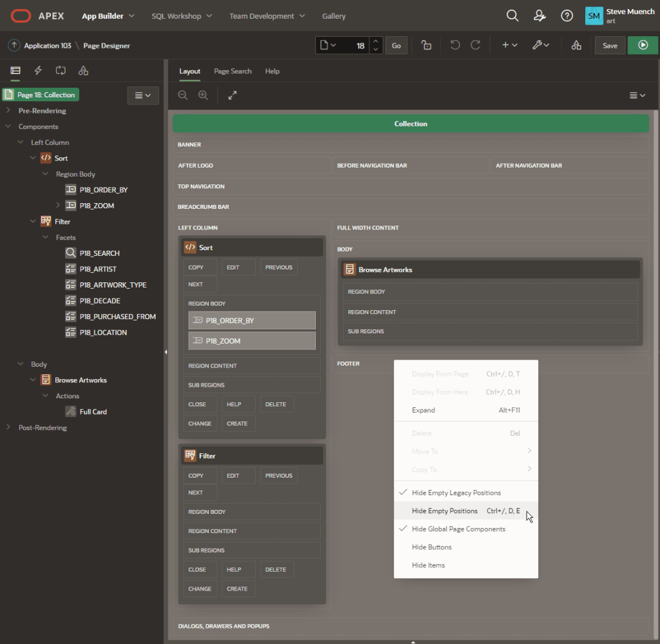Open the Shared Components icon in toolbar
Screen dimensions: 660x644
[576, 45]
